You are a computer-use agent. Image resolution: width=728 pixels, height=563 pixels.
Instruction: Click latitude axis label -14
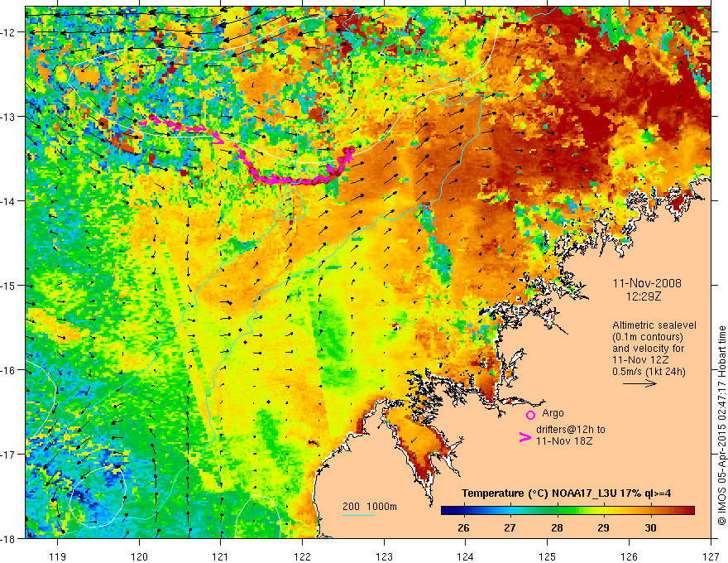point(8,201)
